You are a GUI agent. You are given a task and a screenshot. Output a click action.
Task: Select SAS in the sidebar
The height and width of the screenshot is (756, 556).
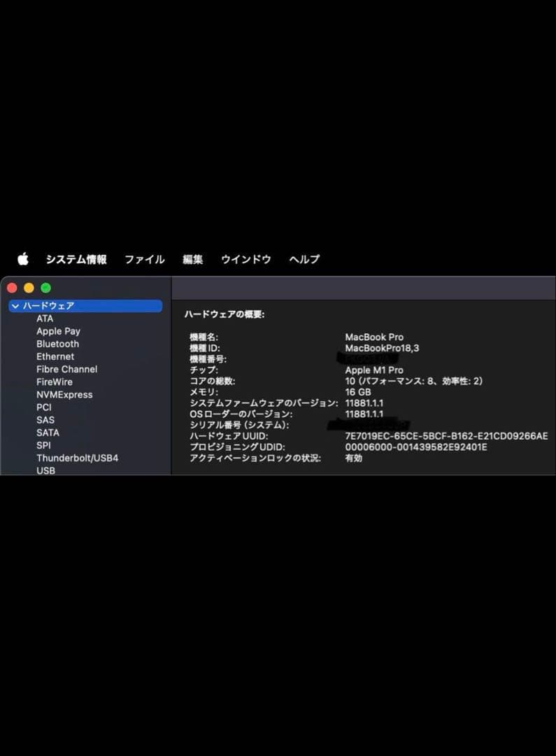point(45,420)
